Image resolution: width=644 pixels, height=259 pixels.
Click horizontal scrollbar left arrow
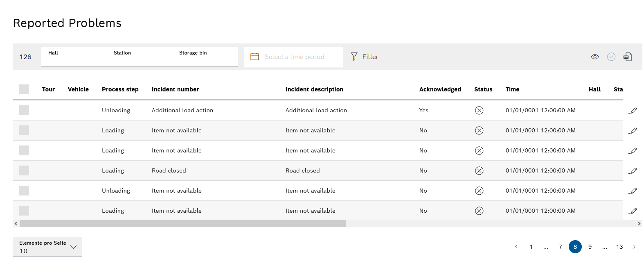click(x=16, y=223)
